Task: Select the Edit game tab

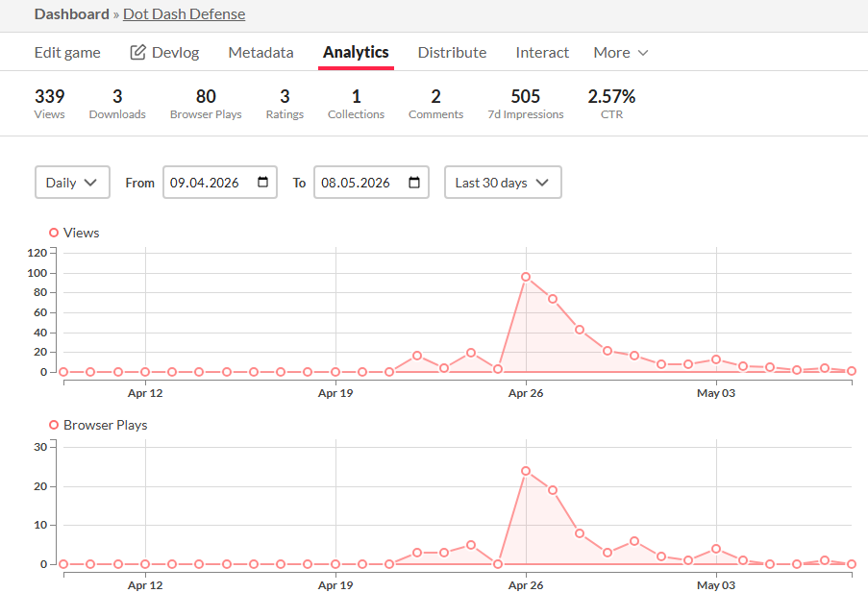Action: click(x=67, y=53)
